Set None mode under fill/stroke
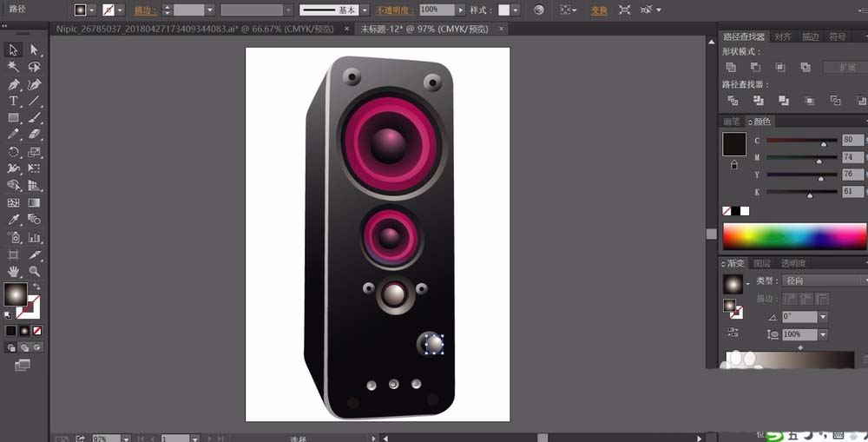 (x=37, y=331)
